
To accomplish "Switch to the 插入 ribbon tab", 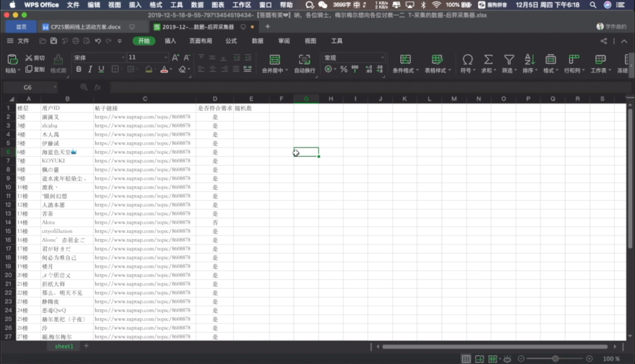I will click(x=170, y=41).
